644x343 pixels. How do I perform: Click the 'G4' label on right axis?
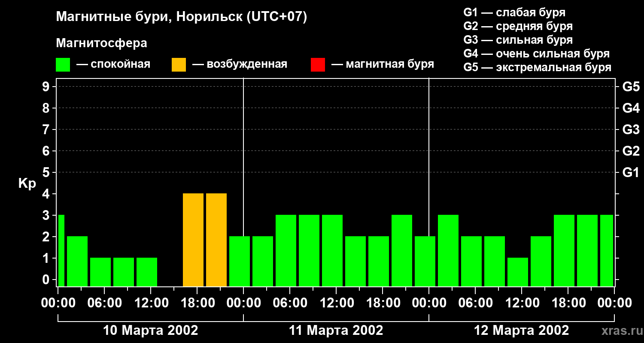tap(631, 108)
